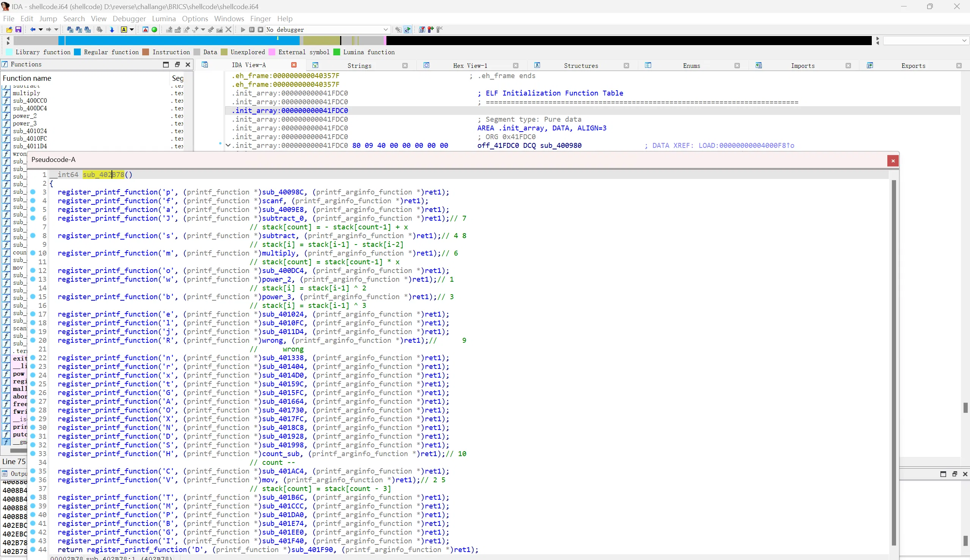The width and height of the screenshot is (970, 560).
Task: Toggle breakpoint dot on pseudocode line 26
Action: [x=33, y=392]
